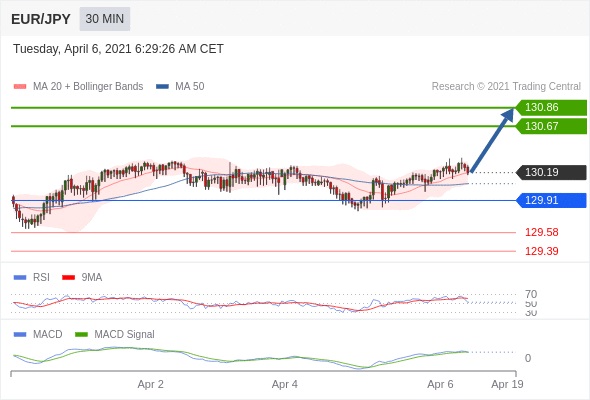This screenshot has width=590, height=400.
Task: Click the MA 20 + Bollinger Bands legend swatch
Action: [20, 87]
